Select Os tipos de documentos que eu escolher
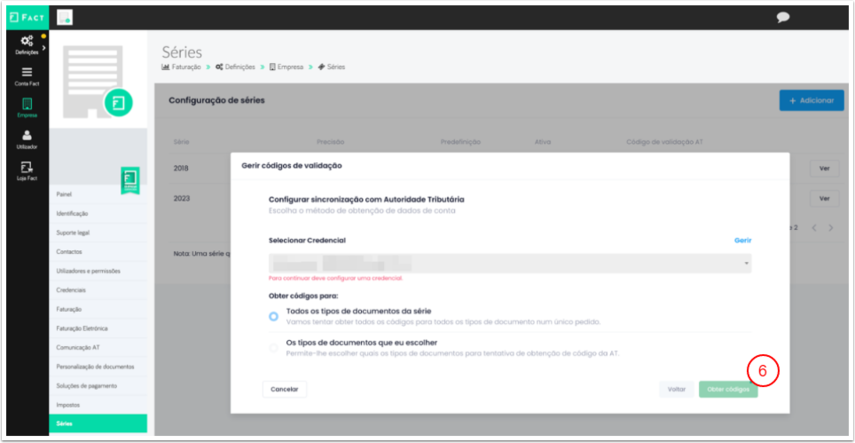The height and width of the screenshot is (443, 855). tap(273, 348)
